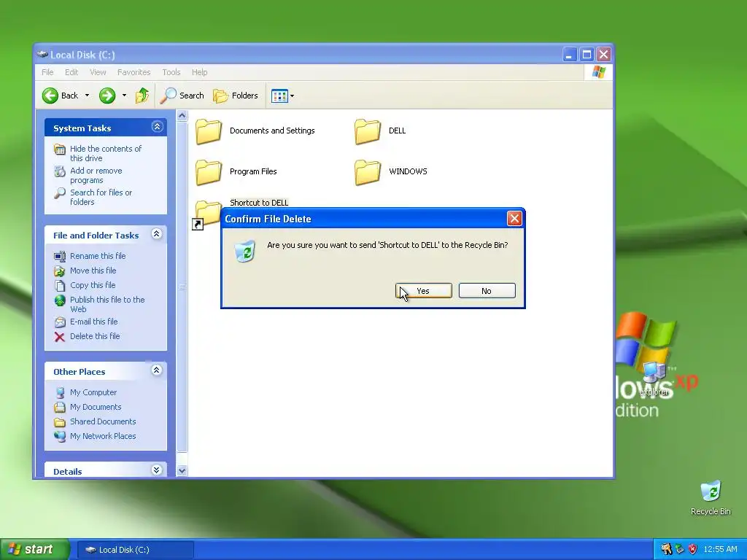Click Local Disk (C:) taskbar button

135,550
